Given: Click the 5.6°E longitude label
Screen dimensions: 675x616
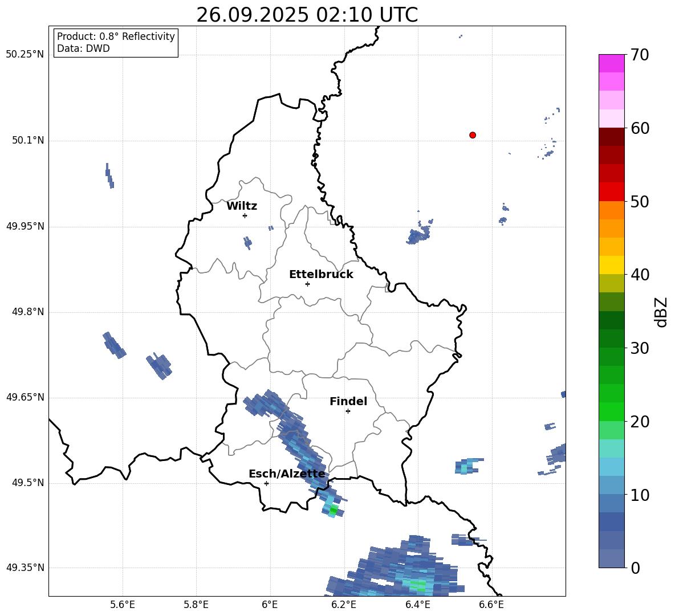Looking at the screenshot, I should [x=123, y=605].
